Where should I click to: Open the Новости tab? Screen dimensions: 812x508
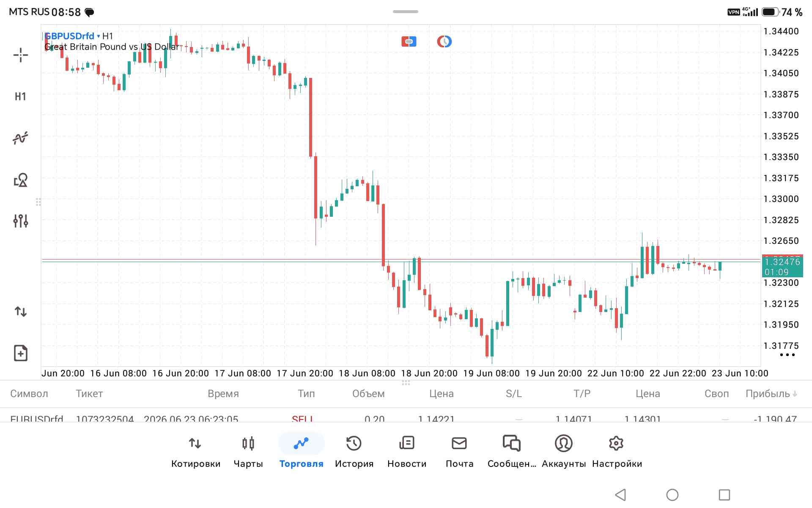tap(407, 452)
